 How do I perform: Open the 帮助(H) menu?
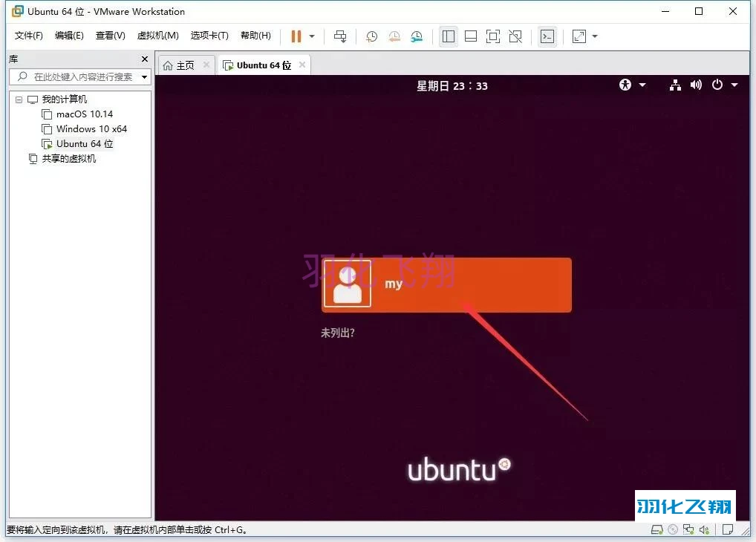(255, 36)
